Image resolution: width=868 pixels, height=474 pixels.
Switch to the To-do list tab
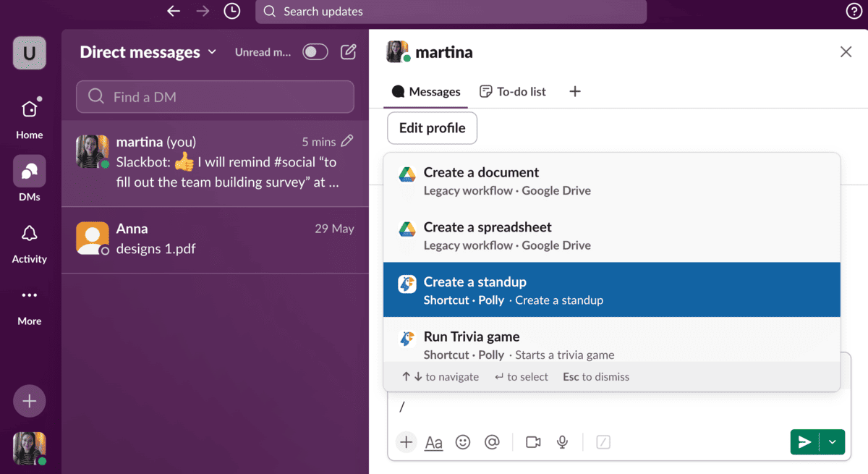click(x=513, y=92)
